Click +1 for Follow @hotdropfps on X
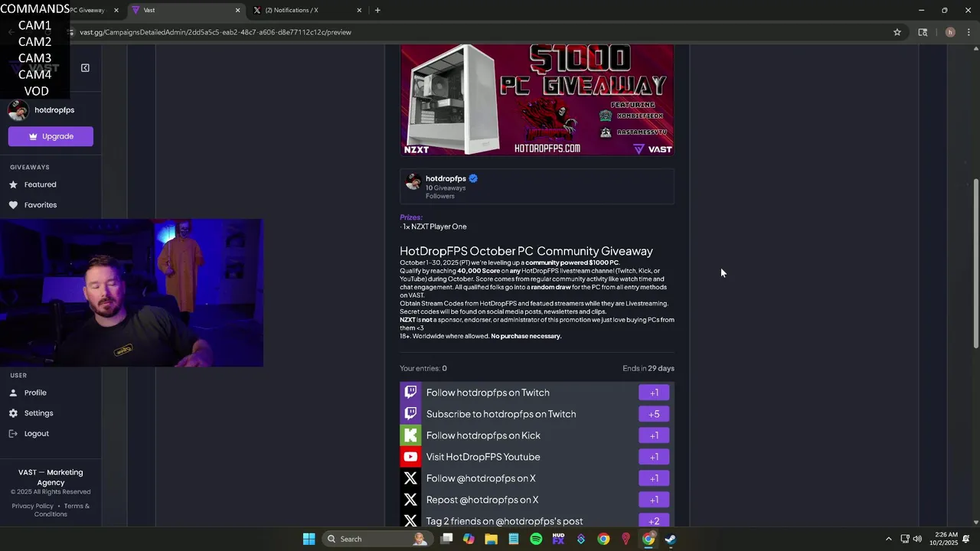980x551 pixels. point(654,478)
